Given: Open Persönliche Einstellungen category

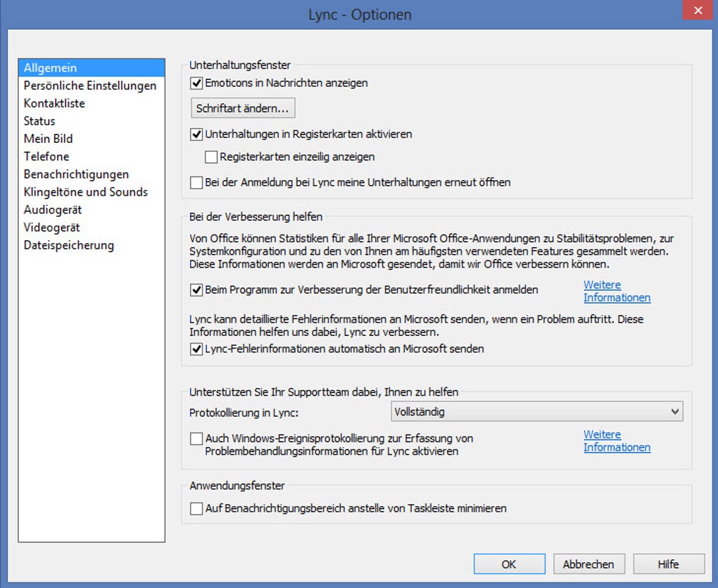Looking at the screenshot, I should [90, 86].
